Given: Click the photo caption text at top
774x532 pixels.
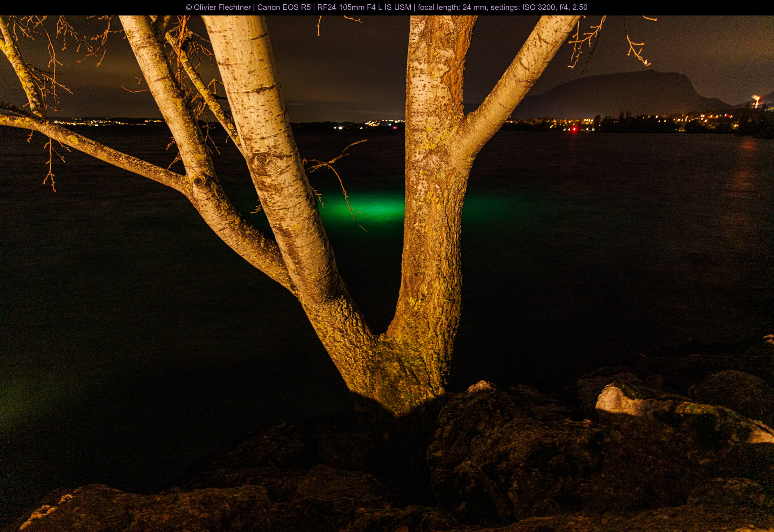Looking at the screenshot, I should tap(386, 7).
